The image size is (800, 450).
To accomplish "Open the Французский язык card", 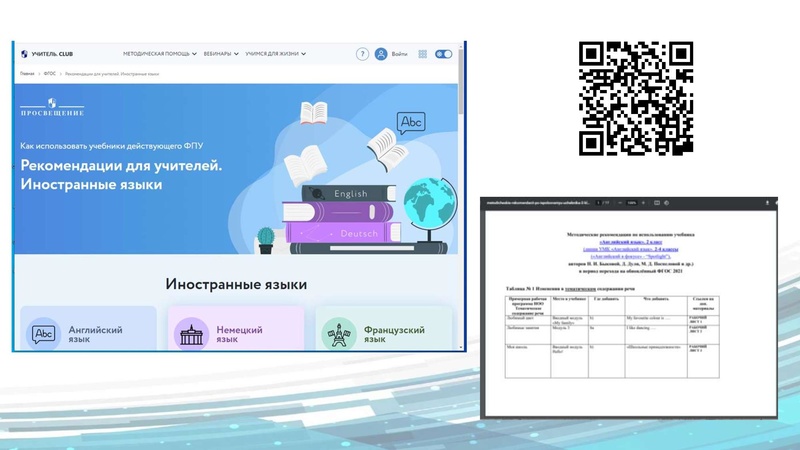I will [384, 328].
